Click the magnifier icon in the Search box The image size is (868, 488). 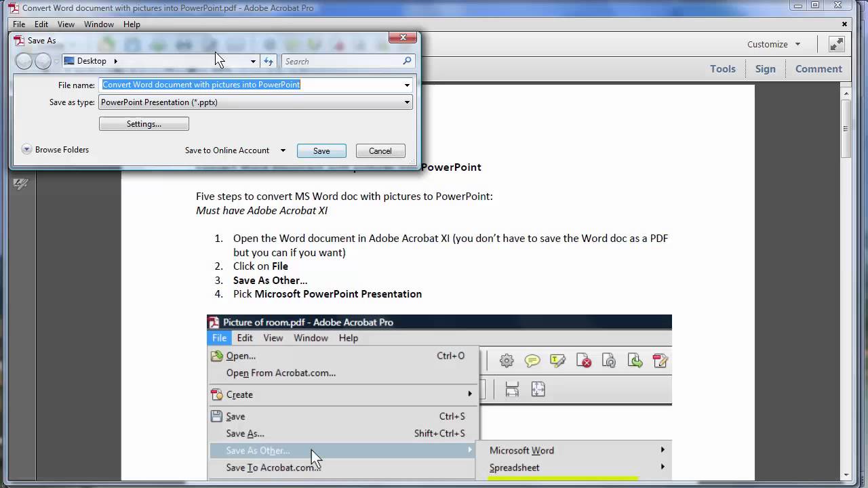pos(407,61)
